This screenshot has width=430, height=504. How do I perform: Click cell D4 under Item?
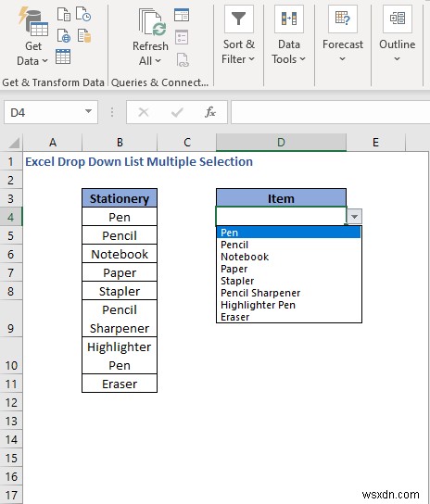pyautogui.click(x=281, y=216)
